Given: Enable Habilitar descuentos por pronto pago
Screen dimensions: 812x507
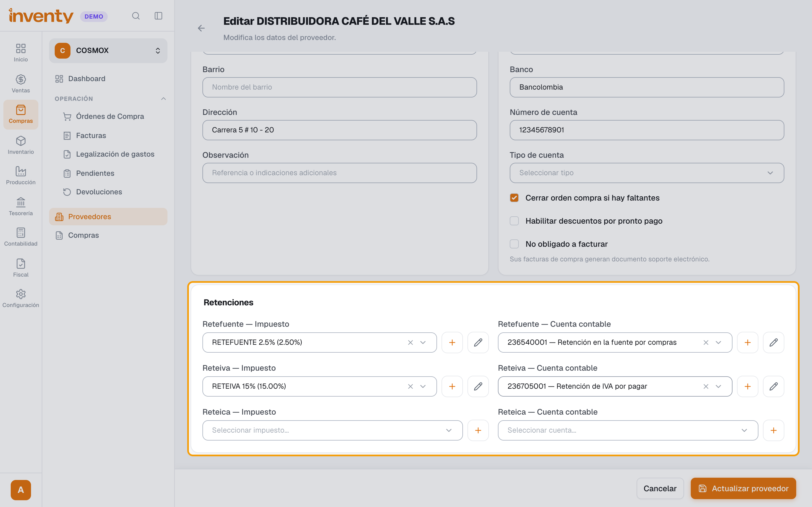Looking at the screenshot, I should [x=514, y=221].
